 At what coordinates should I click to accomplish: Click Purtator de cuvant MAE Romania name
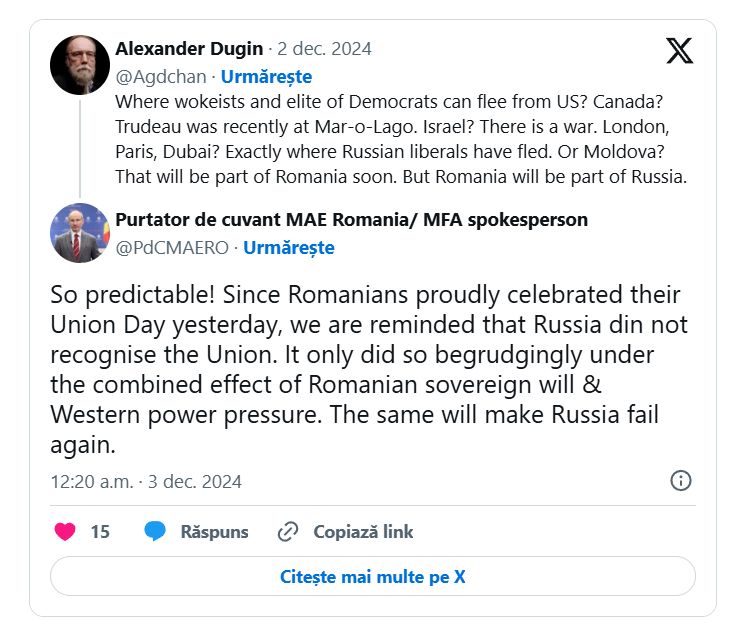point(352,220)
